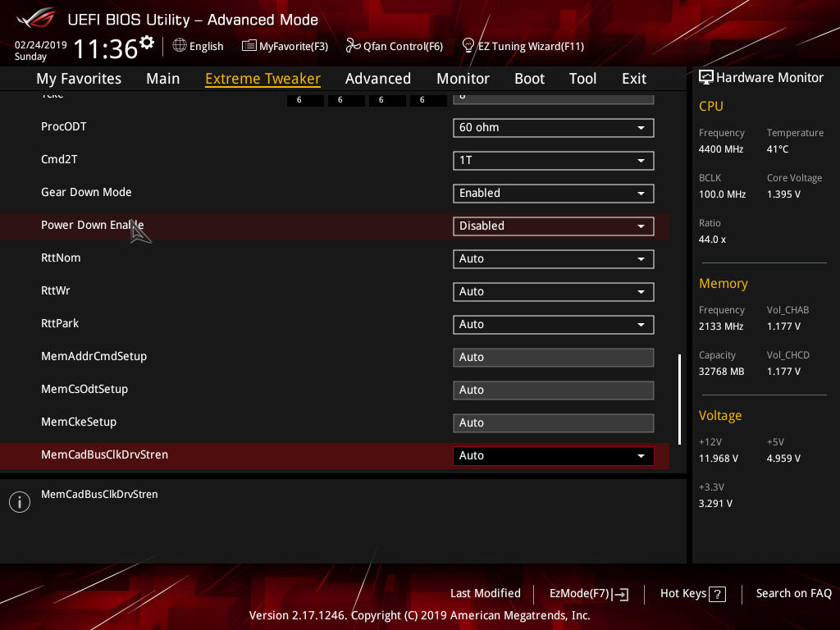Switch to the Main tab

[x=163, y=79]
